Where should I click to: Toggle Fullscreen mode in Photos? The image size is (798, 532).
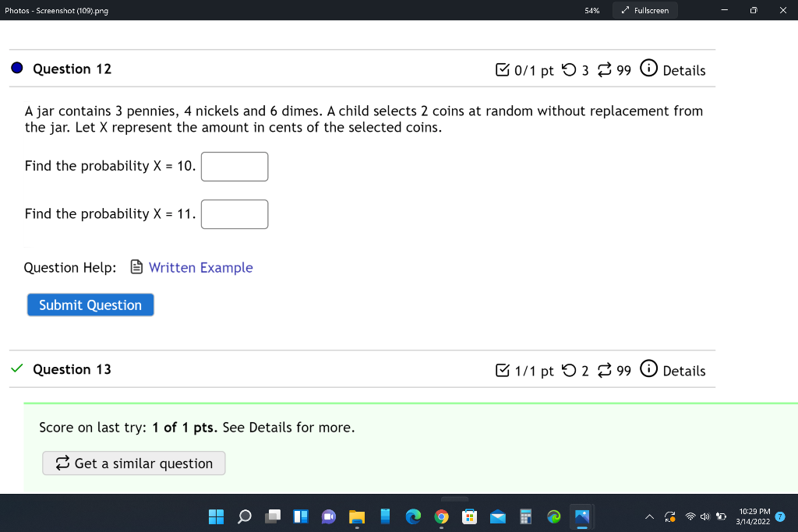[644, 10]
